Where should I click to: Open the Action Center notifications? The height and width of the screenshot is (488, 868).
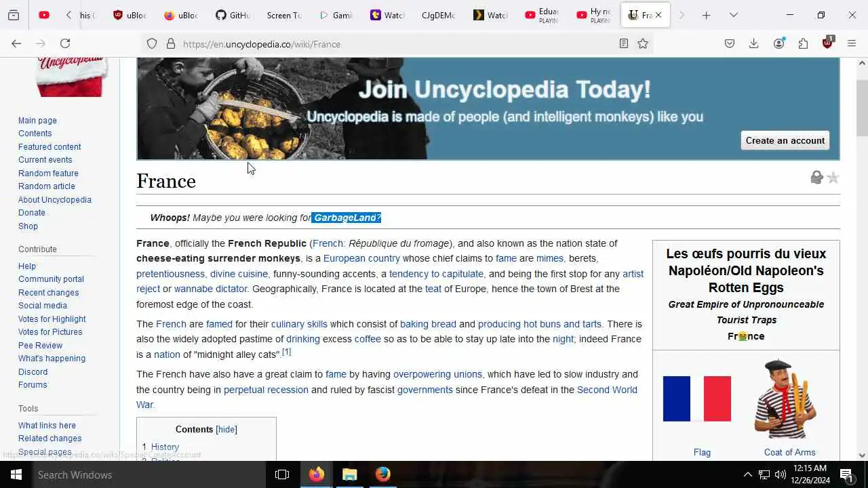[x=846, y=474]
